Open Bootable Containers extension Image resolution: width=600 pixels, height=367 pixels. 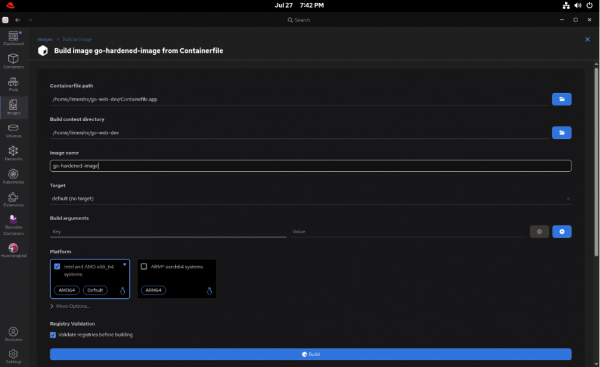coord(13,225)
